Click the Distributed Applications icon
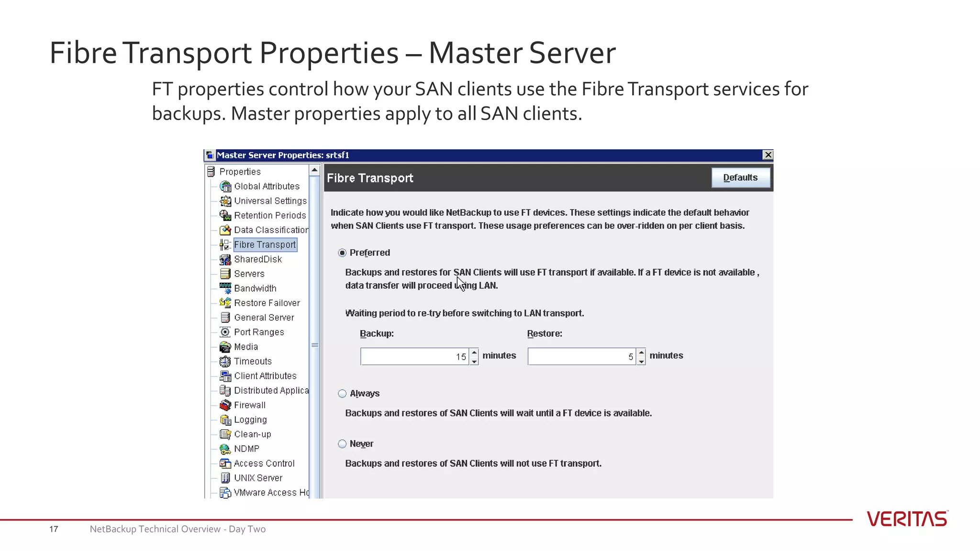980x551 pixels. click(225, 390)
